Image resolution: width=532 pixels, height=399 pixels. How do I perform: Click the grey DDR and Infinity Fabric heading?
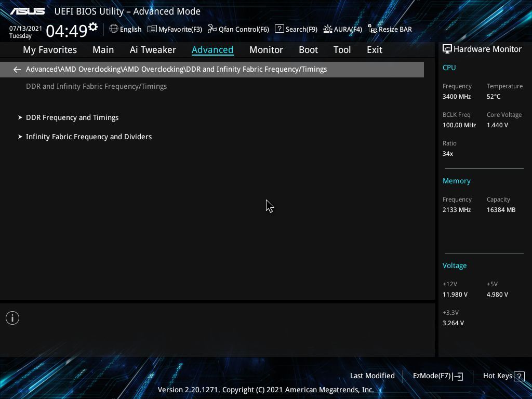pyautogui.click(x=96, y=87)
